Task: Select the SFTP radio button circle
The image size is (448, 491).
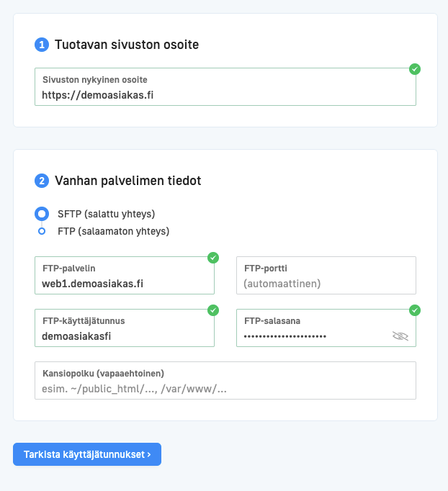Action: coord(42,214)
